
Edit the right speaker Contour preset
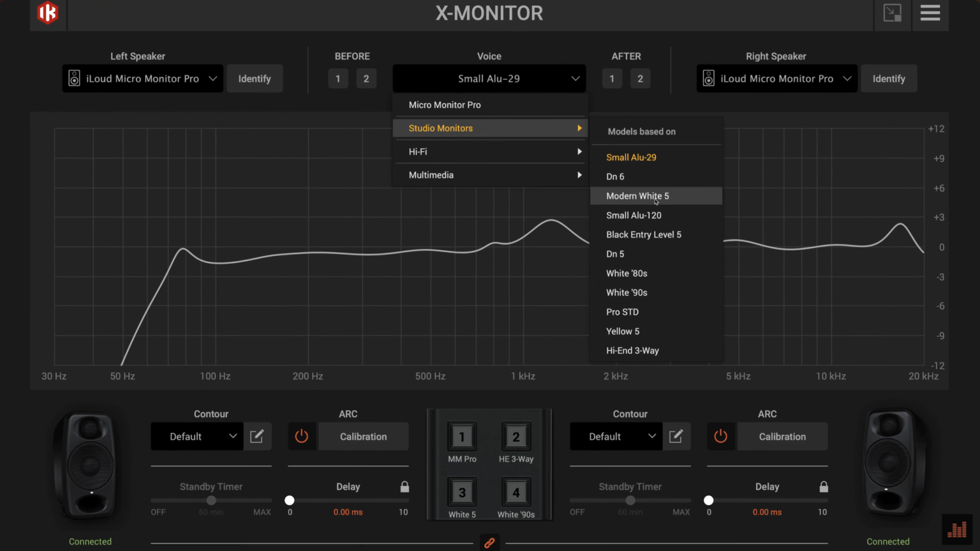coord(676,436)
